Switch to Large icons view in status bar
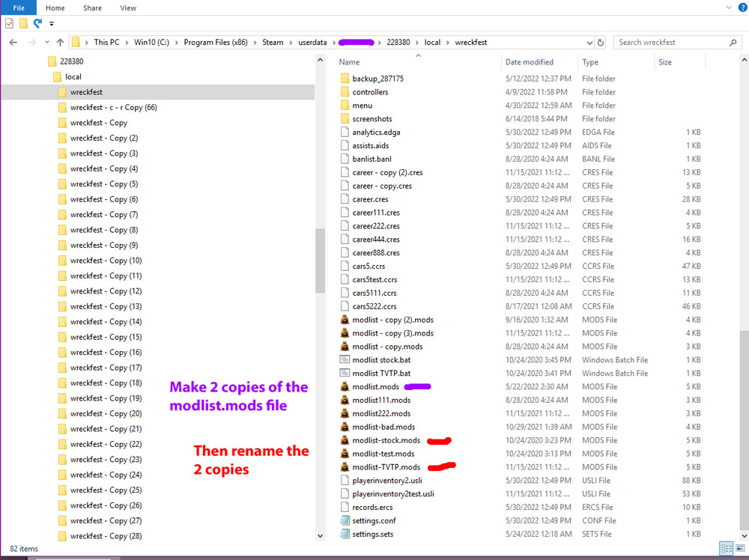Screen dimensions: 749x560 [x=741, y=548]
